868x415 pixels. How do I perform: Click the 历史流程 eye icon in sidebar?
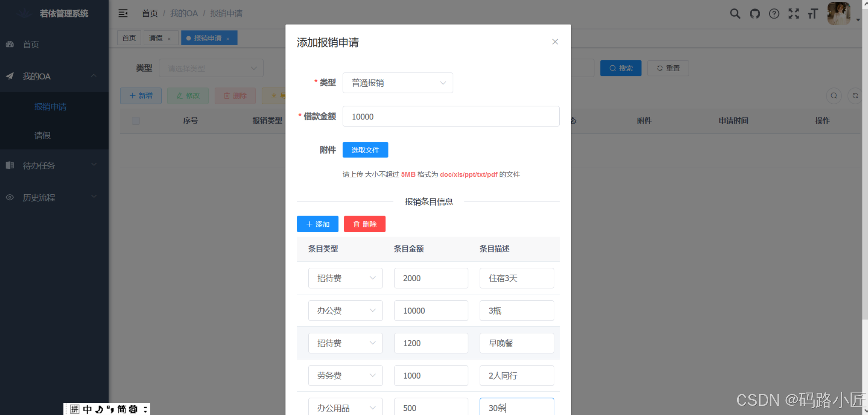click(9, 197)
